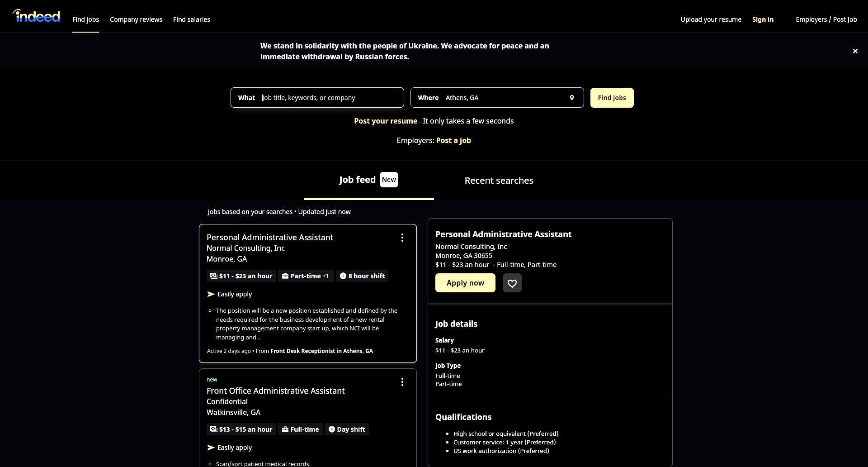Screen dimensions: 868x467
Task: Click the $11 - $23 an hour salary badge
Action: (241, 276)
